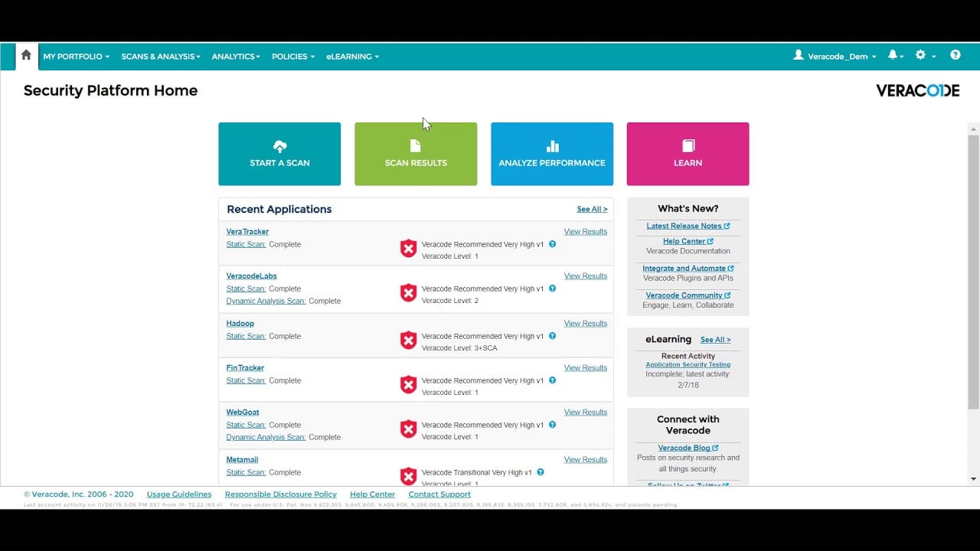Click the Start a Scan tile
The image size is (980, 551).
click(x=279, y=154)
